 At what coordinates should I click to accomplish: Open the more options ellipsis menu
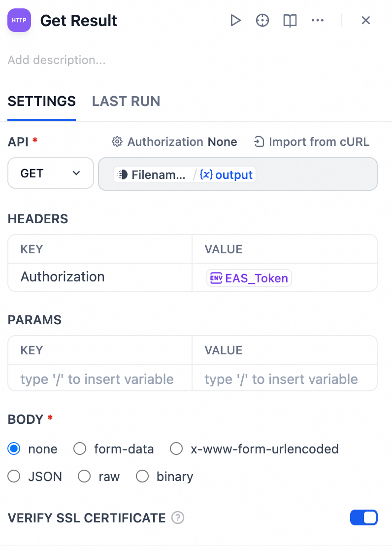(318, 20)
